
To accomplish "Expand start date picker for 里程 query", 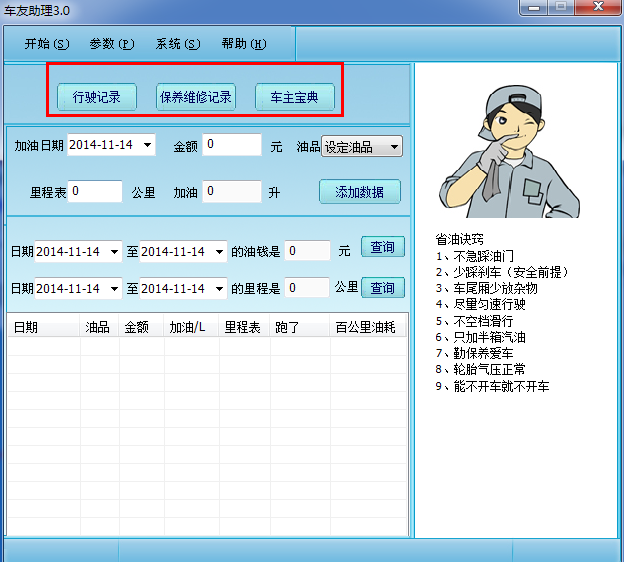I will click(114, 289).
